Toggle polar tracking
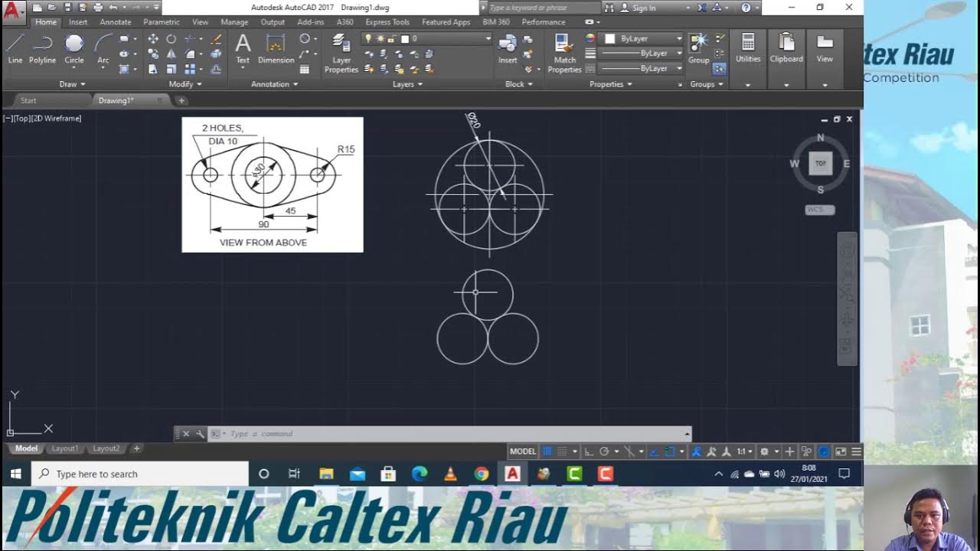 (x=604, y=452)
